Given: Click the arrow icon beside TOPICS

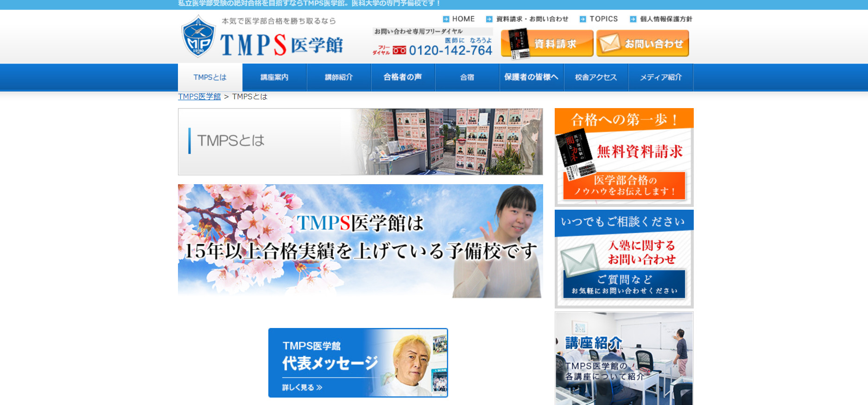Looking at the screenshot, I should coord(583,19).
